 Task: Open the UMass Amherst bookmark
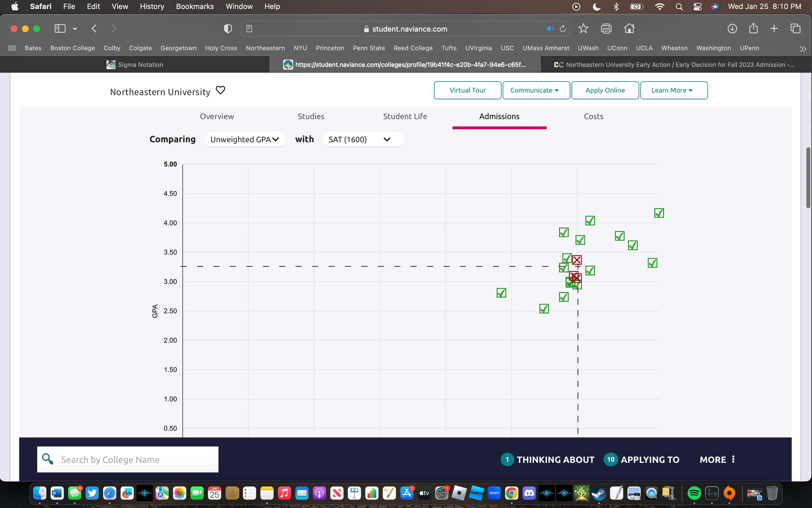point(546,48)
